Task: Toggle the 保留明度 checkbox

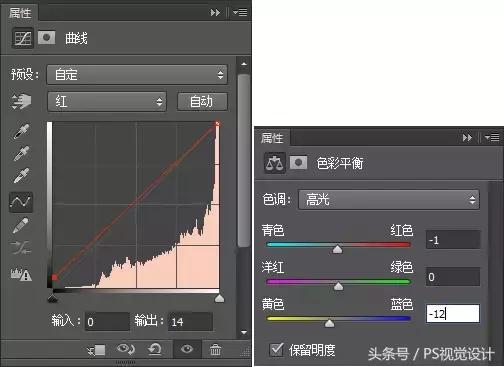Action: (x=276, y=350)
